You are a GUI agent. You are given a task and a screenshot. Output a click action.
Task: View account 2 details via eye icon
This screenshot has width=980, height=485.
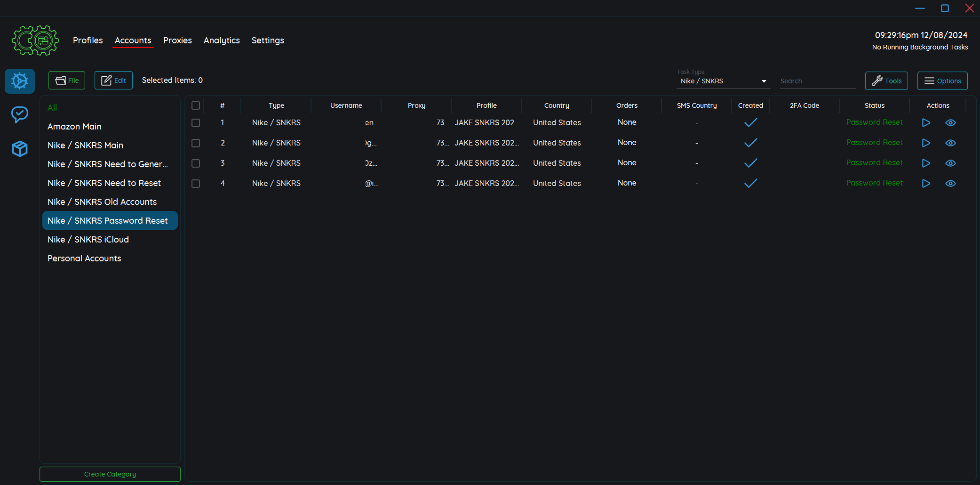pos(950,143)
